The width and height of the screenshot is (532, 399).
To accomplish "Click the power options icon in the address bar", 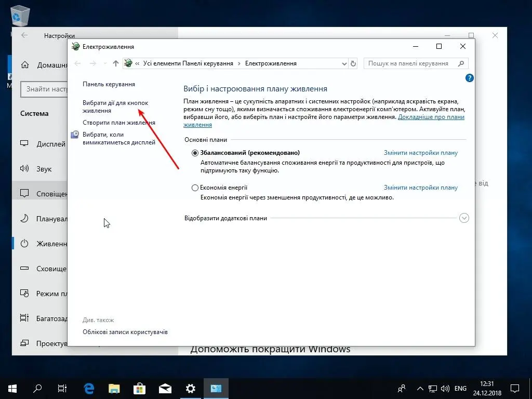I will [128, 63].
